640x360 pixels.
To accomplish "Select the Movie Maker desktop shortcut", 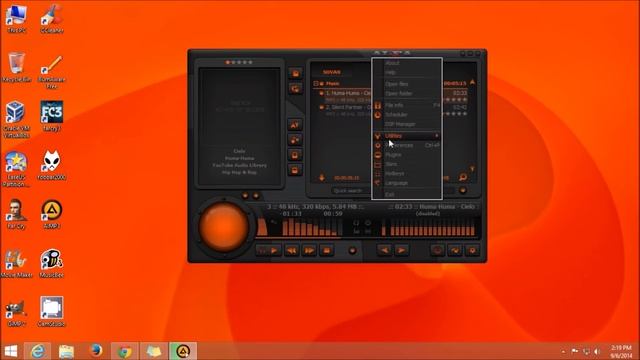I will point(16,264).
